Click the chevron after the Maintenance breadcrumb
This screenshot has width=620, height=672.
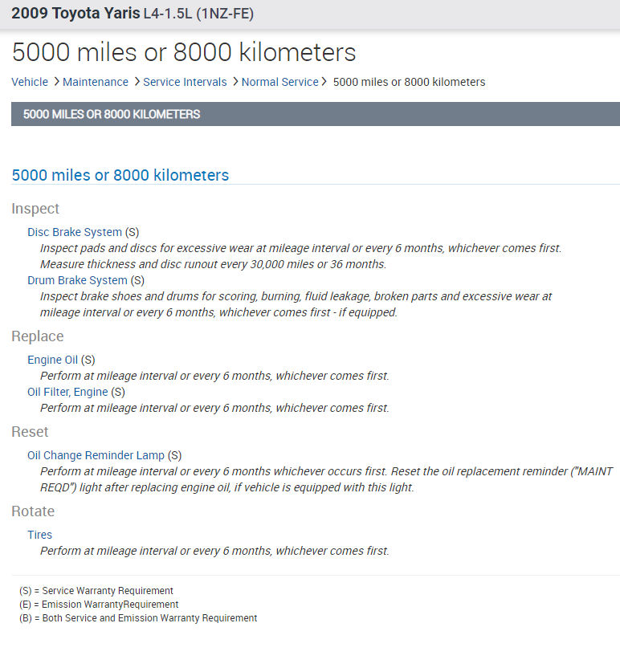click(137, 82)
